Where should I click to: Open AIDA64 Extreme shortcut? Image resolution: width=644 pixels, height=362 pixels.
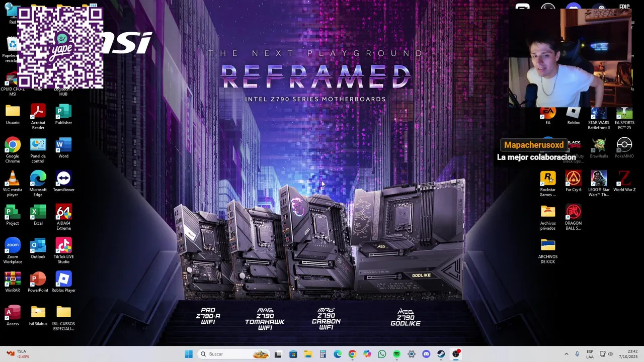63,218
